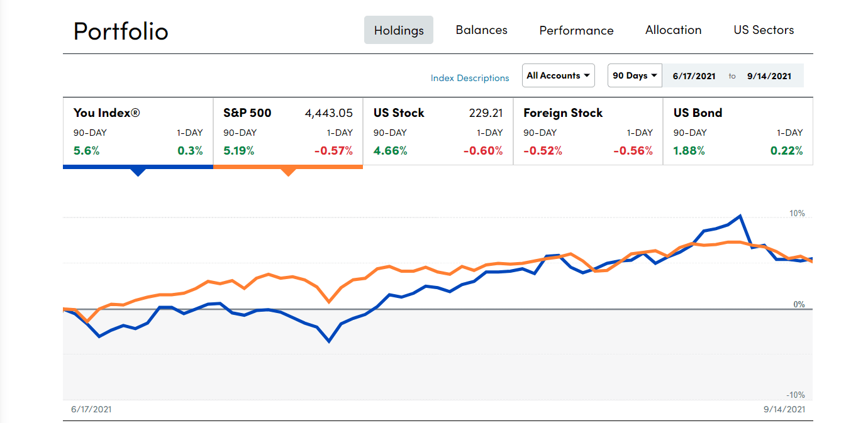Click the orange S&P 500 marker arrow
The image size is (868, 423).
click(x=288, y=171)
